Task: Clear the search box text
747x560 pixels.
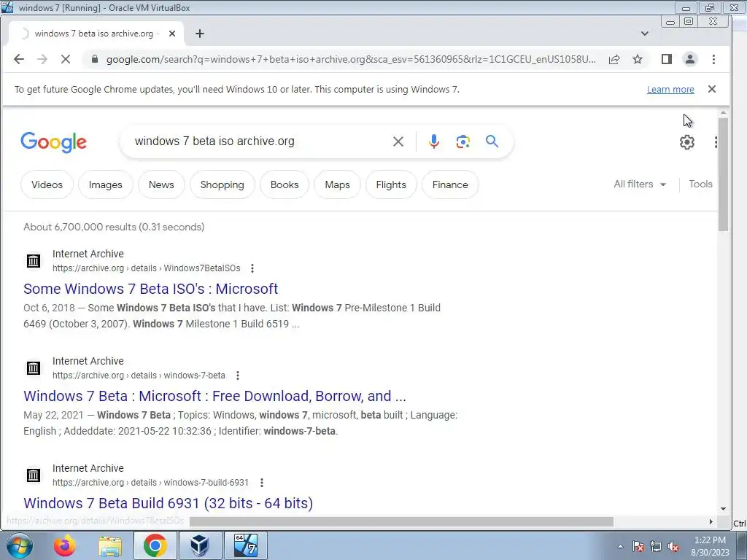Action: click(398, 141)
